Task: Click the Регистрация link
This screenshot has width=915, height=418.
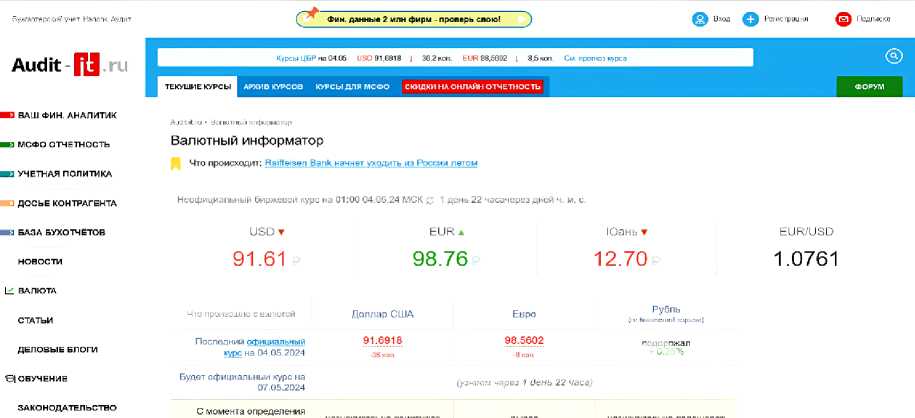Action: [786, 19]
